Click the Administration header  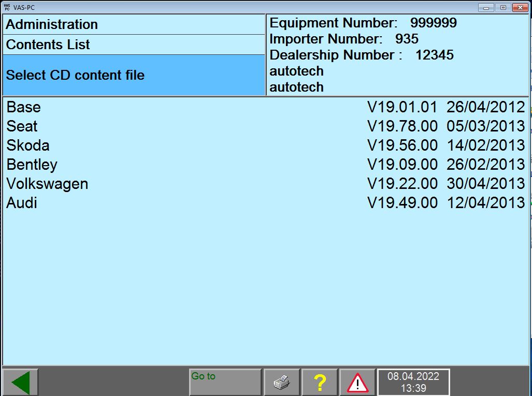[x=134, y=24]
